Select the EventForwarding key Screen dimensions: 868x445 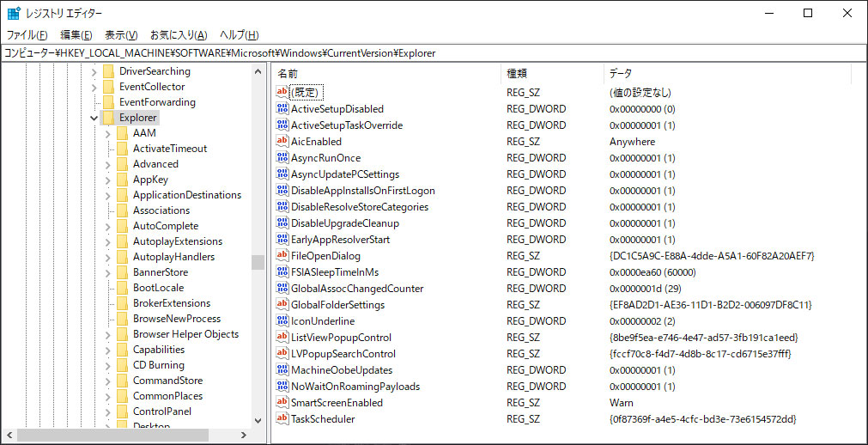157,102
